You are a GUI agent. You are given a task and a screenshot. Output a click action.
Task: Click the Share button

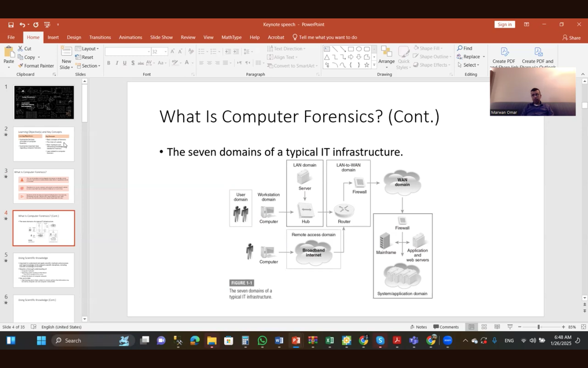571,38
